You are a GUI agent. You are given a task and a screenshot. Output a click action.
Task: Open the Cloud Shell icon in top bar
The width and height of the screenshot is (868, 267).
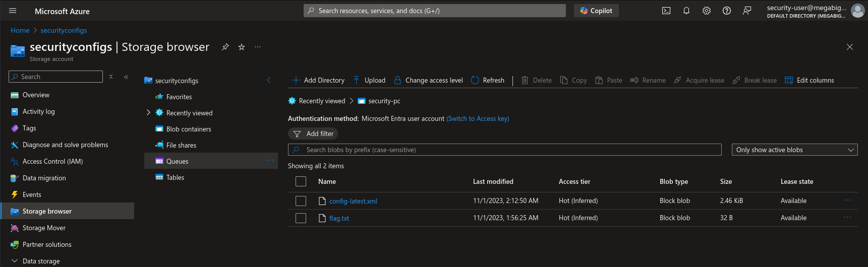[x=666, y=11]
